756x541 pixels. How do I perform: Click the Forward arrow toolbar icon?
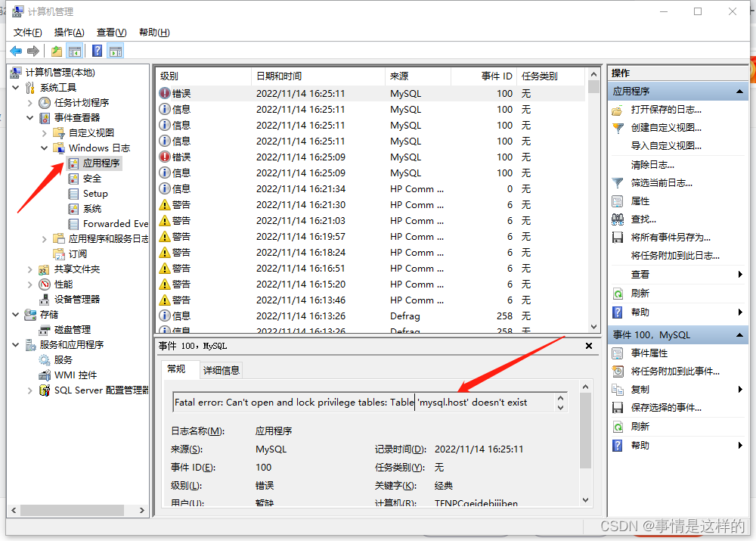pos(33,51)
